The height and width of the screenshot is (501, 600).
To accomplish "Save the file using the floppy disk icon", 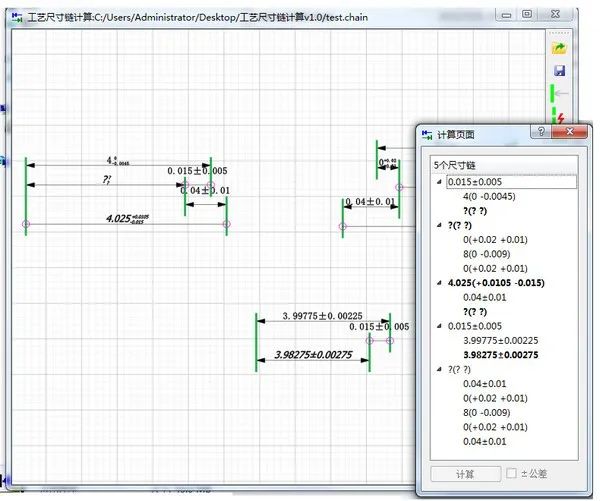I will point(559,70).
